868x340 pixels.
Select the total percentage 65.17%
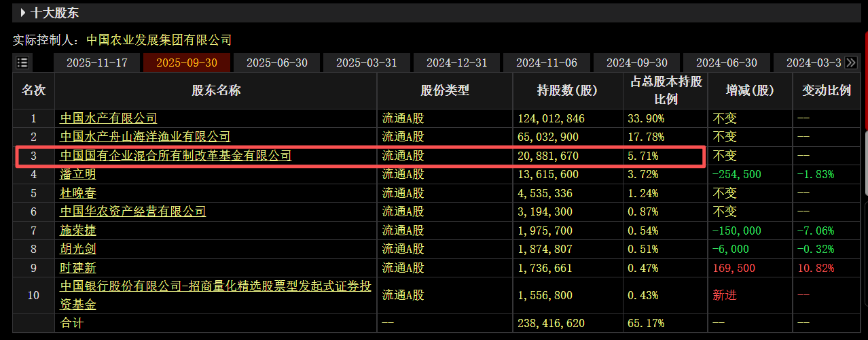pyautogui.click(x=646, y=323)
